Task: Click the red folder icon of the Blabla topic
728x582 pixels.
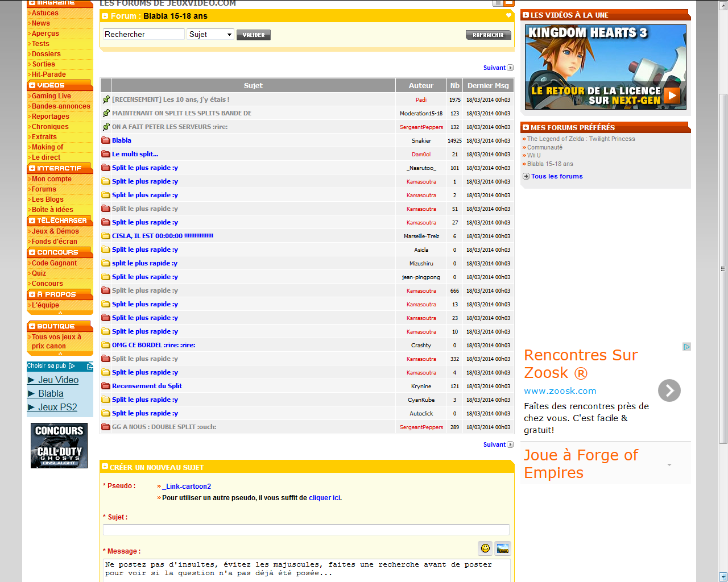Action: point(106,140)
